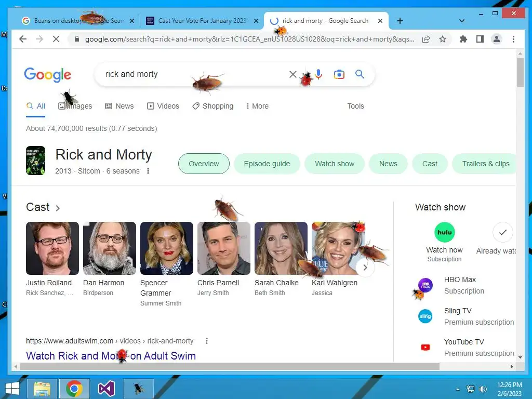Viewport: 532px width, 399px height.
Task: Close the rick and morty tab
Action: pyautogui.click(x=380, y=21)
